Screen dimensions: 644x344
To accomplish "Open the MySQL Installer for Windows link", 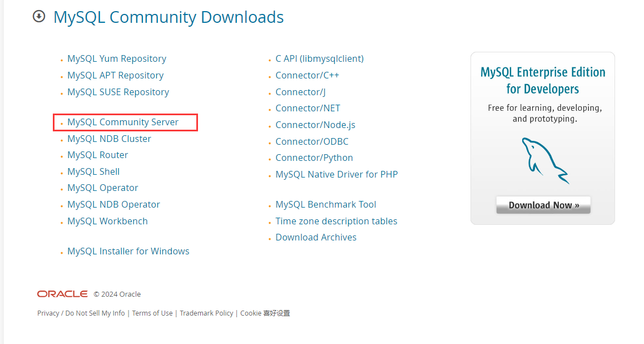I will (128, 251).
